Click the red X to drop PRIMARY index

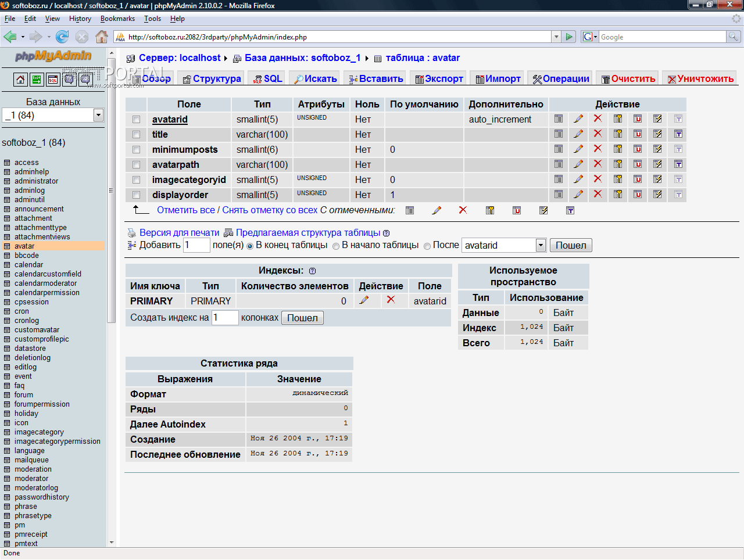(391, 300)
